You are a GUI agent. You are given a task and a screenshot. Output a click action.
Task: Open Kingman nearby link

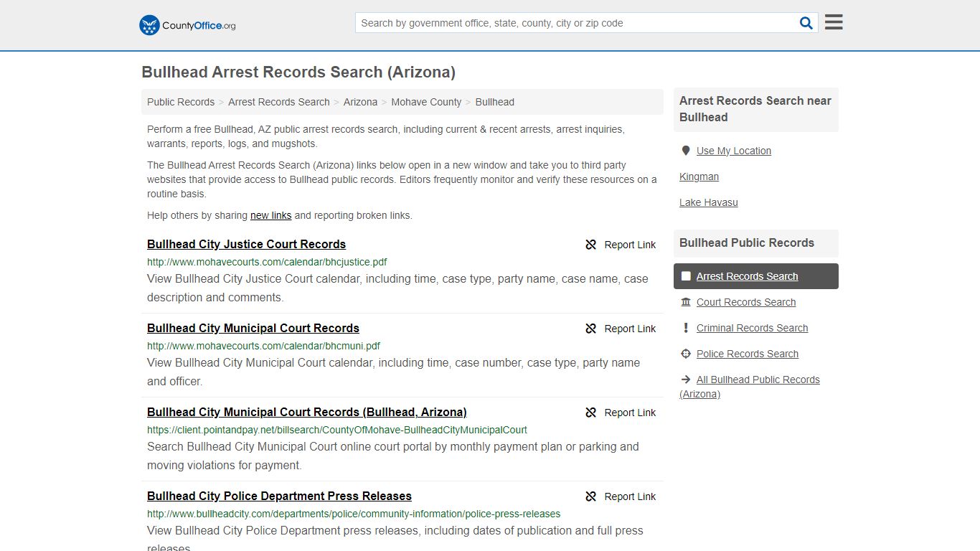pos(699,176)
